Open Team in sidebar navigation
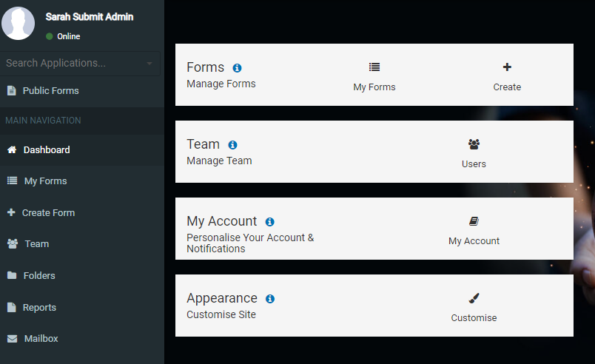Viewport: 595px width, 364px height. pyautogui.click(x=82, y=244)
